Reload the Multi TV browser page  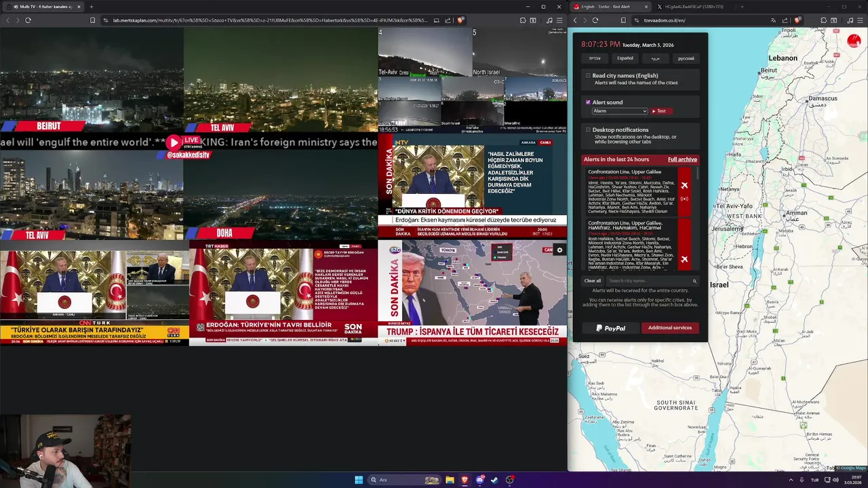click(28, 20)
